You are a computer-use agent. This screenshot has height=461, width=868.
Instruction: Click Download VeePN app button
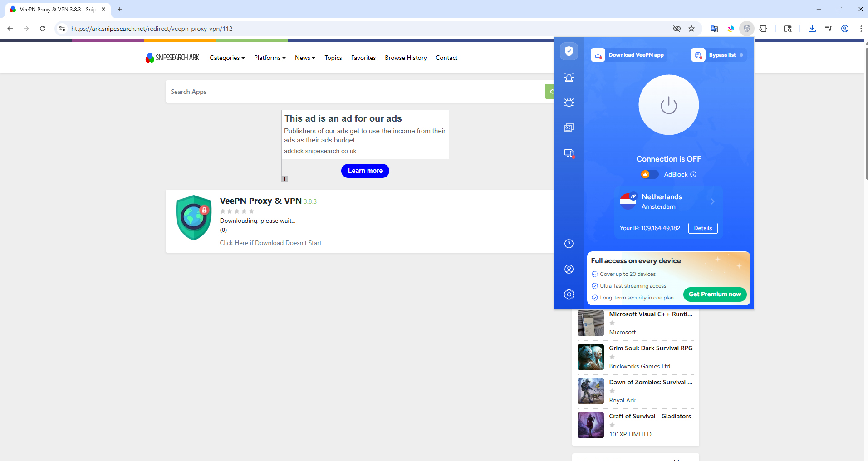(x=629, y=55)
